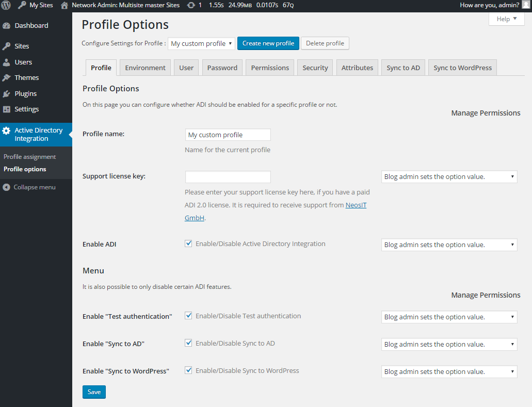Image resolution: width=532 pixels, height=407 pixels.
Task: Open the Configure Settings for Profile dropdown
Action: (201, 43)
